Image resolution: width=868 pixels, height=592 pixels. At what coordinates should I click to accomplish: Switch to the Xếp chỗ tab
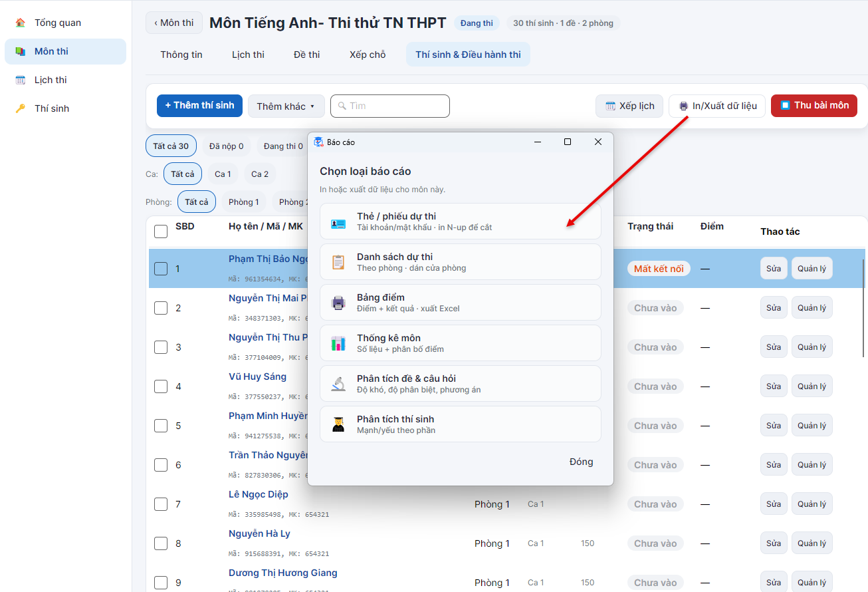[x=368, y=55]
